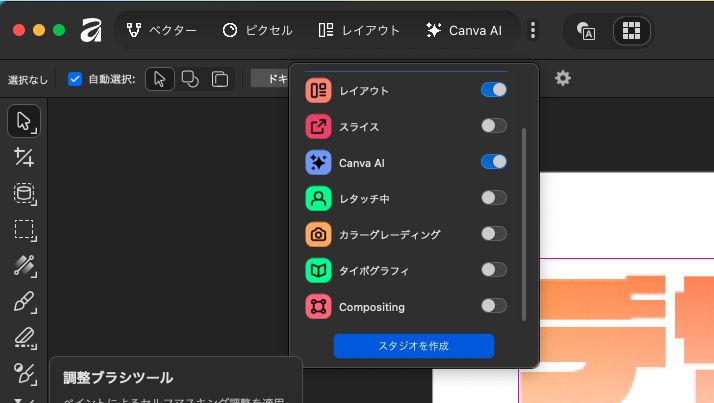Screen dimensions: 714x403
Task: Click the Affinity logo icon
Action: point(92,30)
